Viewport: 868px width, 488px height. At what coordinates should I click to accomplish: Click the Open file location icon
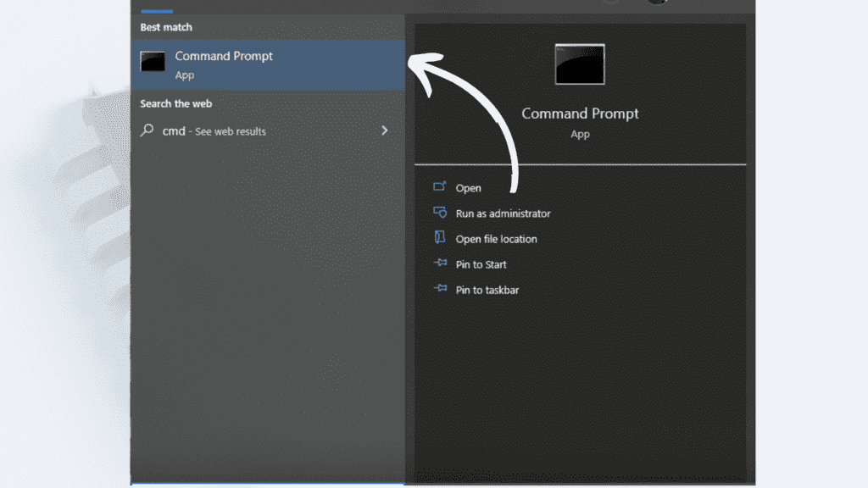click(440, 237)
